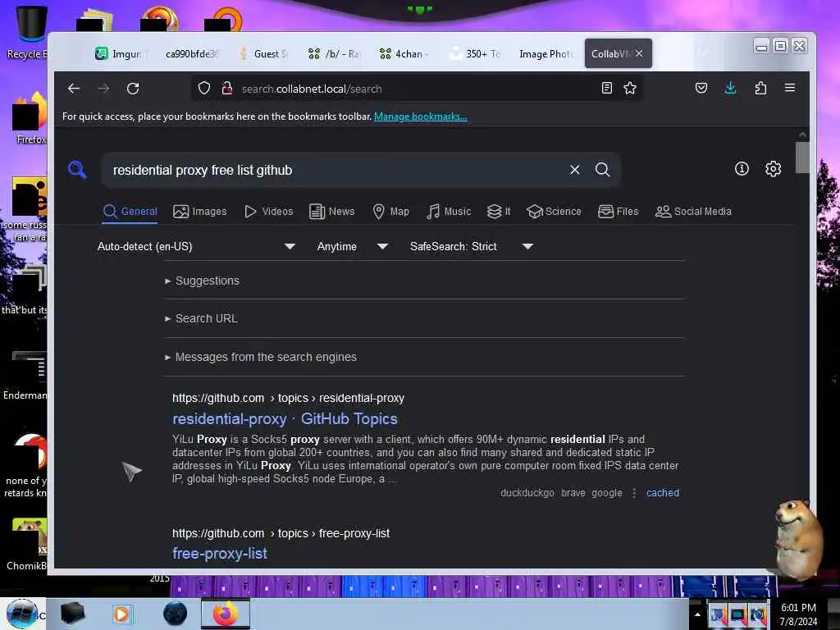Open the About info circle icon

coord(742,169)
